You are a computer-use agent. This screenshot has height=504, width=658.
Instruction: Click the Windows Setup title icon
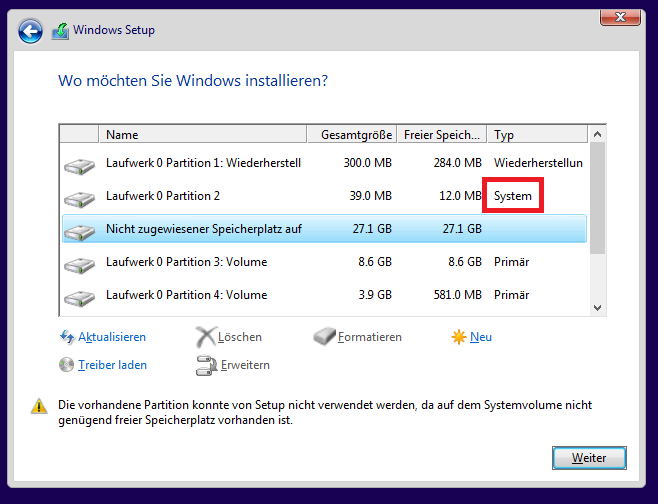60,31
